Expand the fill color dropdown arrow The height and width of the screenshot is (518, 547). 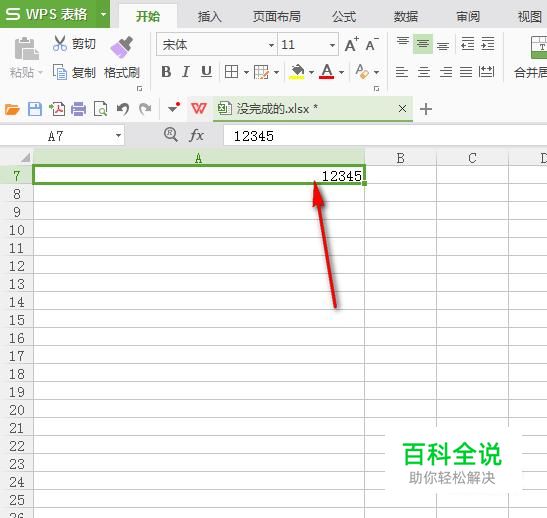tap(312, 73)
